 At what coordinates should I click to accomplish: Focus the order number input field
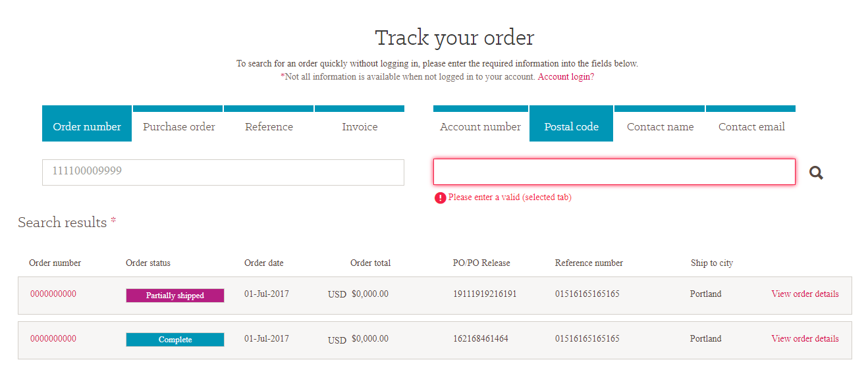[223, 172]
